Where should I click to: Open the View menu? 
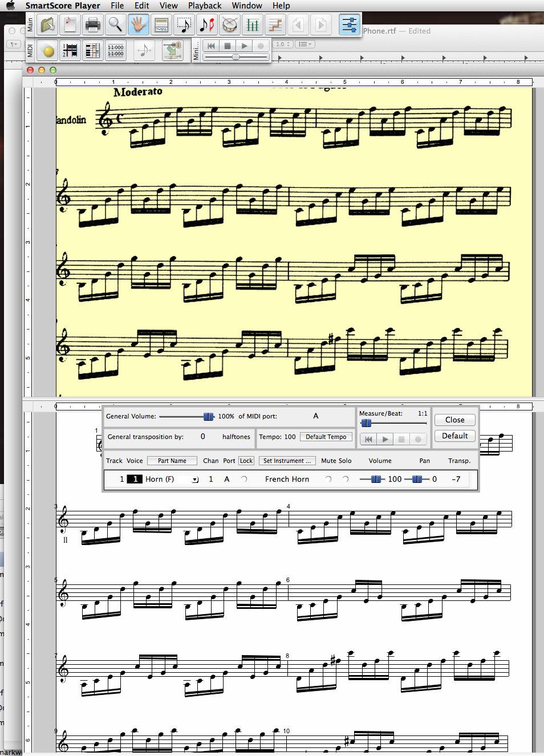pyautogui.click(x=168, y=6)
